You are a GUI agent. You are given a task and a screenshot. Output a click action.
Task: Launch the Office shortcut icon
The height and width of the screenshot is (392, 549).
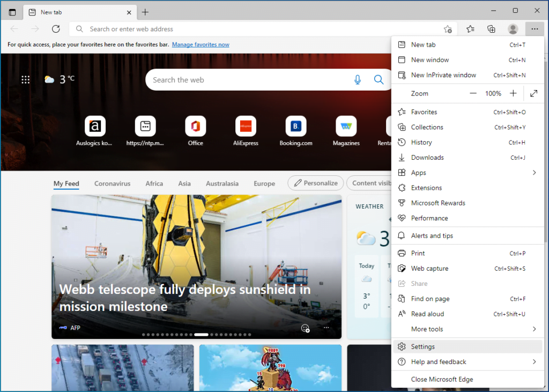point(195,126)
